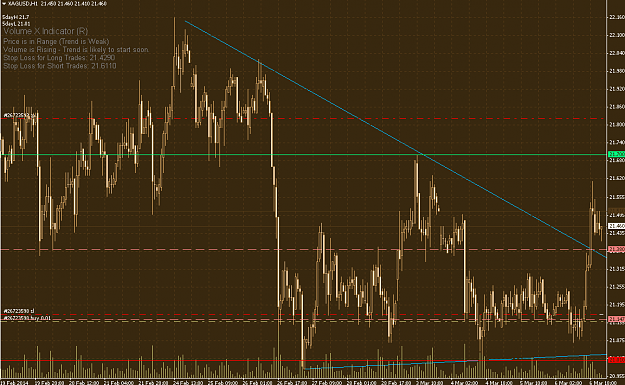Click the 21.800 price scale label
Screen dimensions: 625x385
click(x=617, y=125)
